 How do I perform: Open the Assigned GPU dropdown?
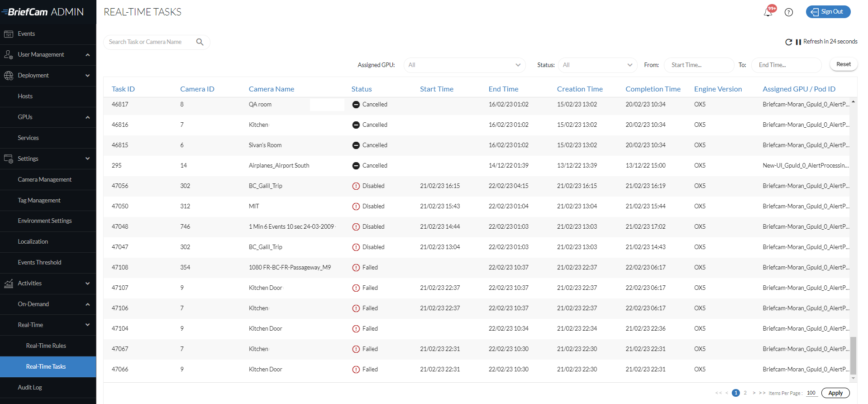coord(464,65)
